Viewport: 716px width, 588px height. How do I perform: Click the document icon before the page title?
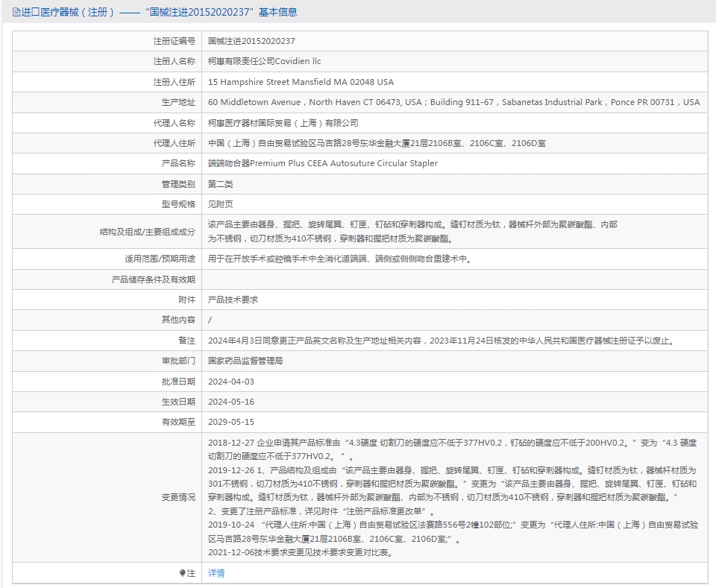click(x=16, y=13)
